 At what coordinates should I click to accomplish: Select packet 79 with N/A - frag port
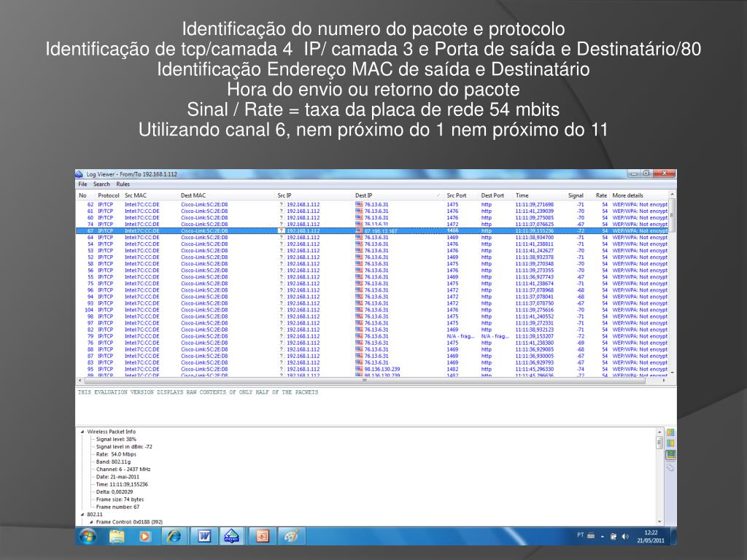372,336
